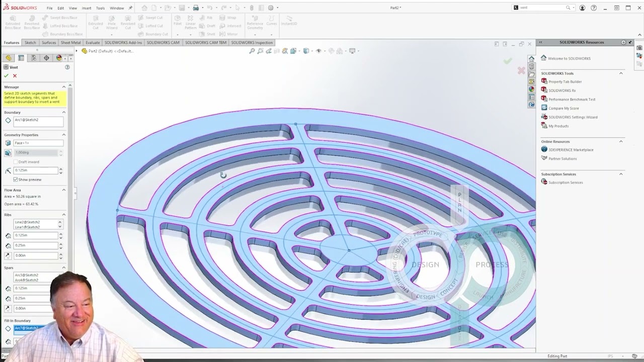Click Zoom to Area magnifier icon
Viewport: 644px width, 362px height.
tap(260, 51)
